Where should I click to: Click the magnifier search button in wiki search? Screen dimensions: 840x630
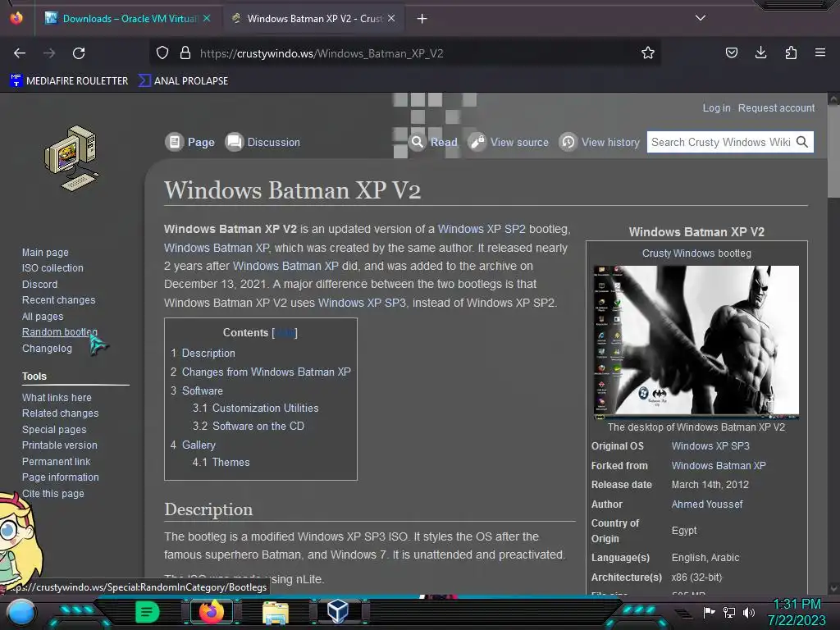(x=802, y=142)
